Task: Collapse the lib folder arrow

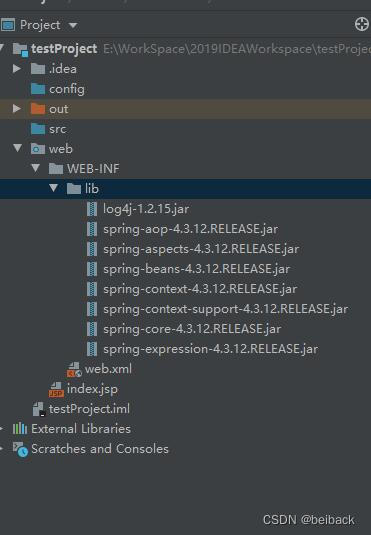Action: point(53,188)
